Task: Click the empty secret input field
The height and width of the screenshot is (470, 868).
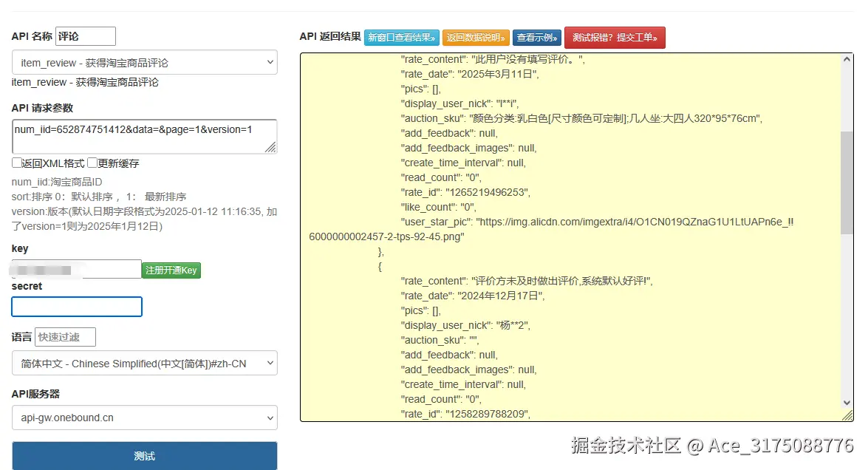Action: pyautogui.click(x=76, y=305)
